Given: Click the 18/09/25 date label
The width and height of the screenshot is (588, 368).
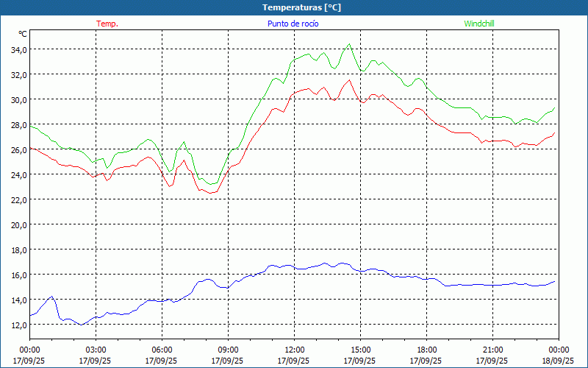Looking at the screenshot, I should coord(559,361).
